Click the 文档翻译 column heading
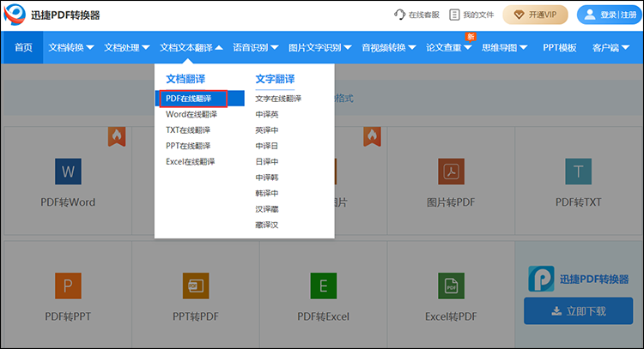Viewport: 644px width, 349px height. [185, 79]
